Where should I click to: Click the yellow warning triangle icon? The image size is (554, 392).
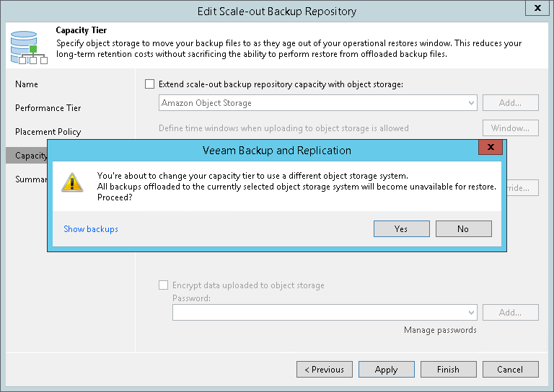72,182
